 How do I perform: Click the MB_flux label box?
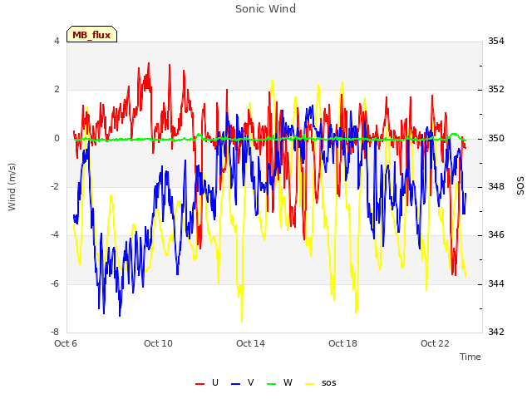(x=91, y=34)
